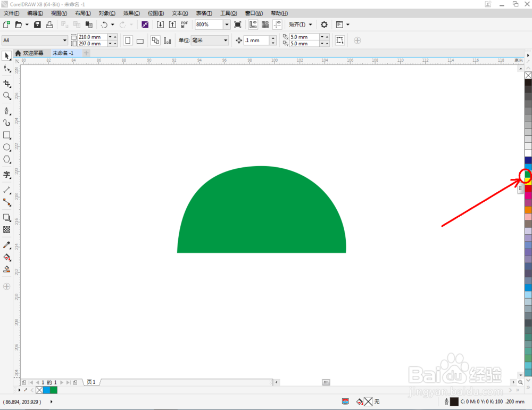The width and height of the screenshot is (532, 410).
Task: Select the Color Eyedropper tool
Action: point(7,245)
